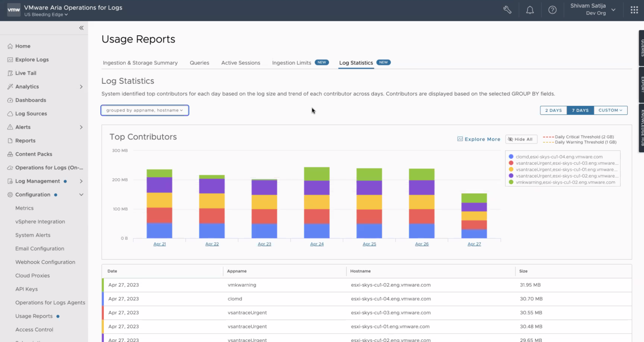Collapse sidebar with double chevron icon

81,28
